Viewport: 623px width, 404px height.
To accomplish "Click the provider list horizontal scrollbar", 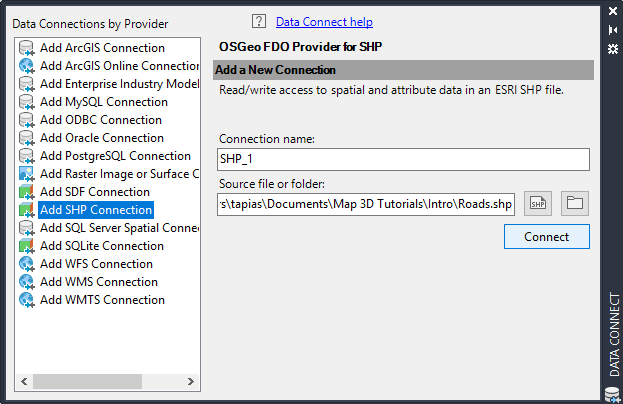I will [90, 381].
